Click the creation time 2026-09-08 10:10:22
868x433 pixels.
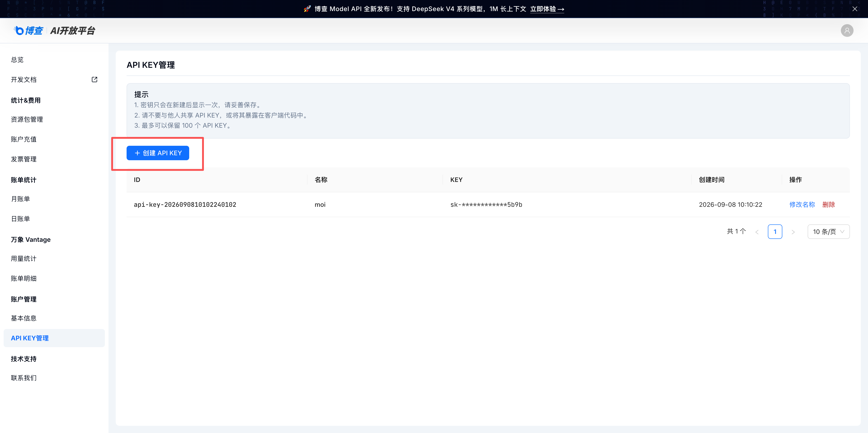(x=731, y=205)
